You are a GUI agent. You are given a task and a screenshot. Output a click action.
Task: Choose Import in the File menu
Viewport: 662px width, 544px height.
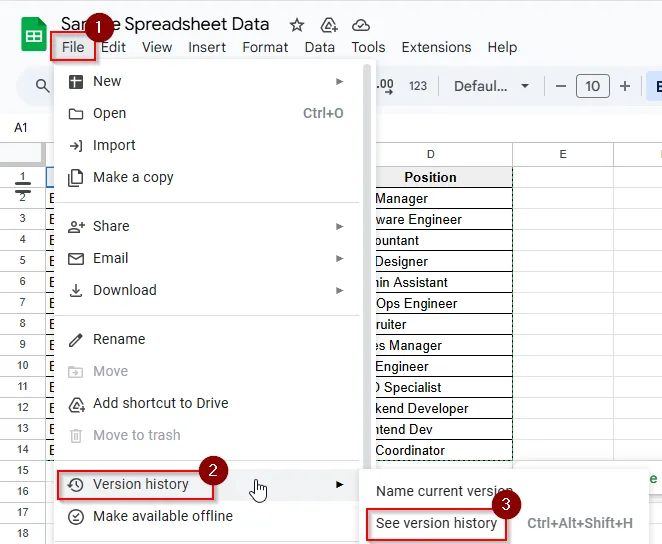tap(207, 146)
